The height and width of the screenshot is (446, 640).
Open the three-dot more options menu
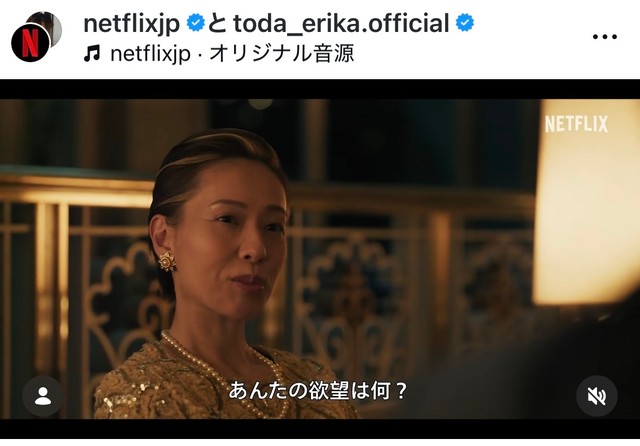point(604,37)
